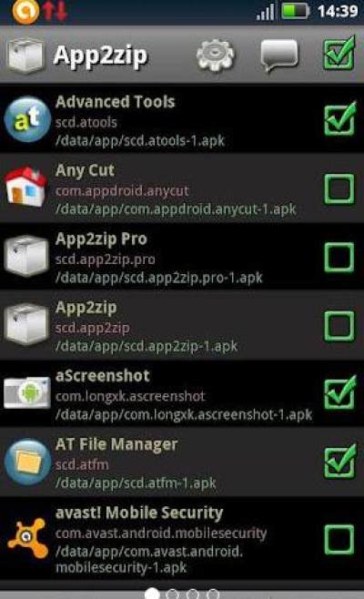The image size is (364, 599).
Task: Go to the last page indicator dot
Action: click(x=213, y=594)
